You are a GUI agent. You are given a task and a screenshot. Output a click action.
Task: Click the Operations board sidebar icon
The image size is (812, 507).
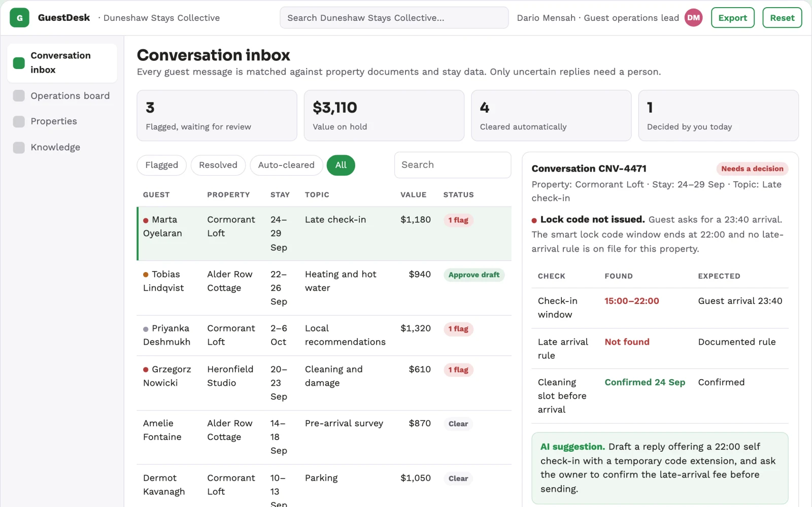[19, 96]
